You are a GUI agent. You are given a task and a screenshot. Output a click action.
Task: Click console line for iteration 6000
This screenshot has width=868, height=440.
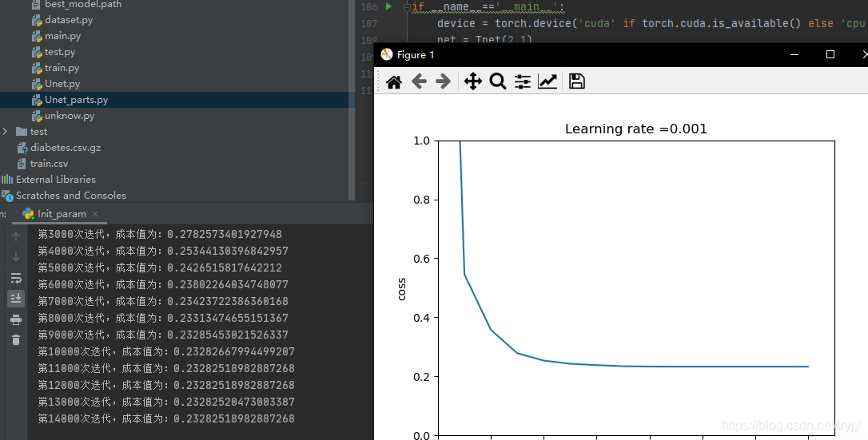pyautogui.click(x=163, y=284)
